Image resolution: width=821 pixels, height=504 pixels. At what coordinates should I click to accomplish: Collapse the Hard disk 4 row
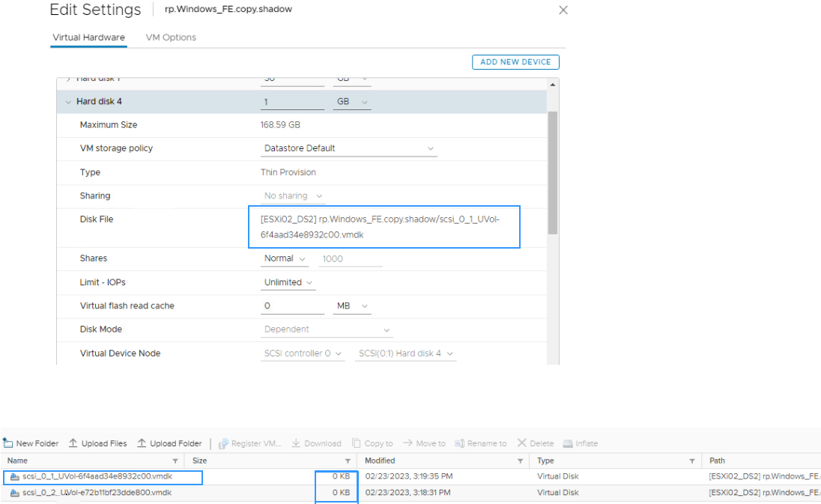[68, 101]
